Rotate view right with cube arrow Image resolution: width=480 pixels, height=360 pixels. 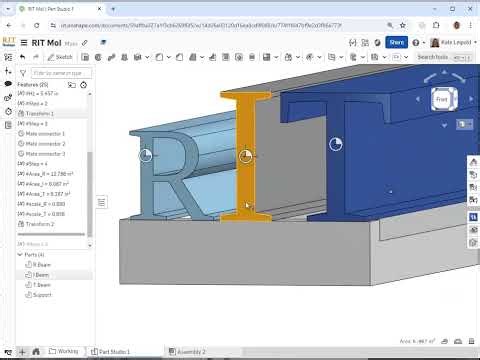471,99
